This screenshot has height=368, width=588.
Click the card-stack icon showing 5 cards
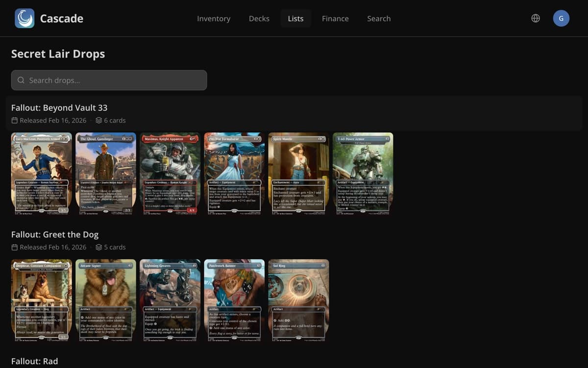coord(99,247)
